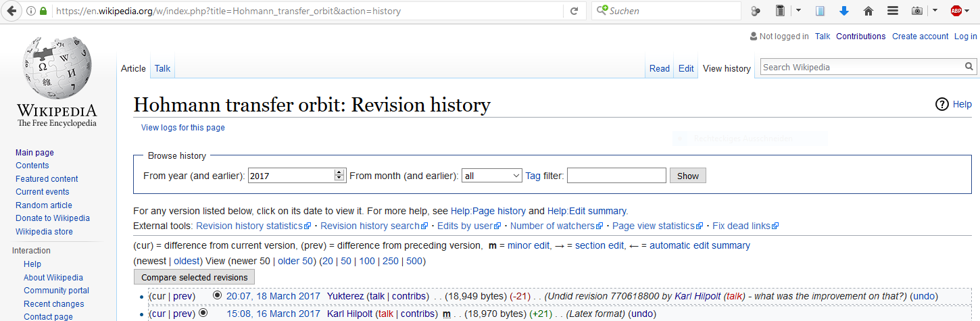The image size is (980, 321).
Task: Go to the browser home page icon
Action: [x=868, y=11]
